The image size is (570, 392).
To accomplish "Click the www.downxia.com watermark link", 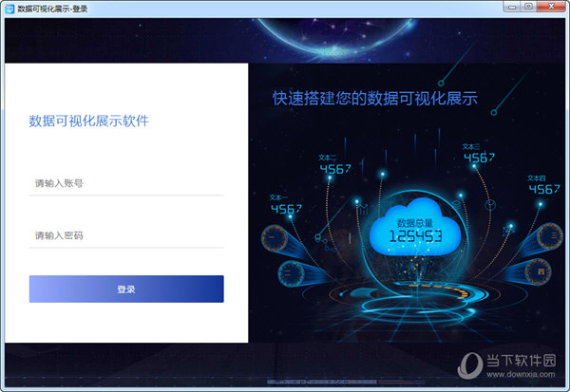I will [x=521, y=374].
